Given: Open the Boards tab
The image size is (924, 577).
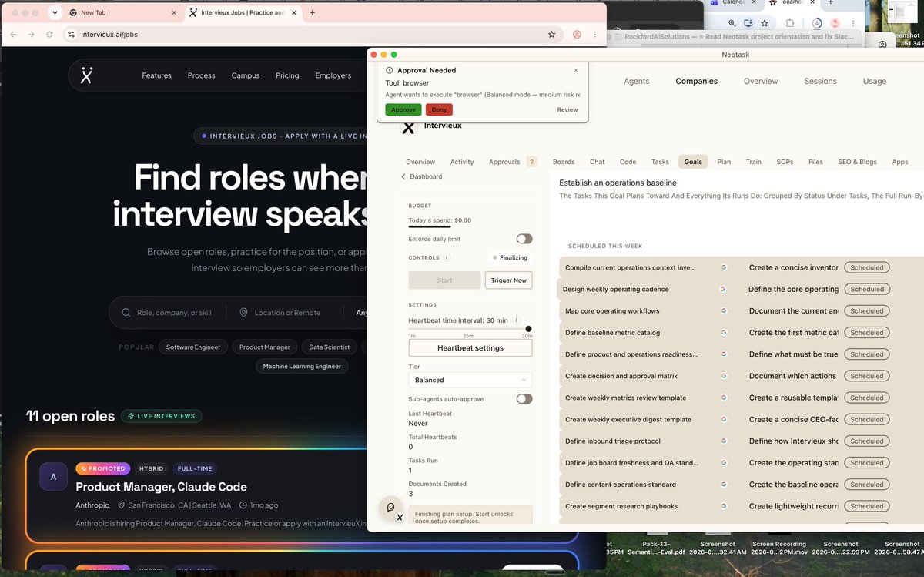Looking at the screenshot, I should click(x=564, y=162).
